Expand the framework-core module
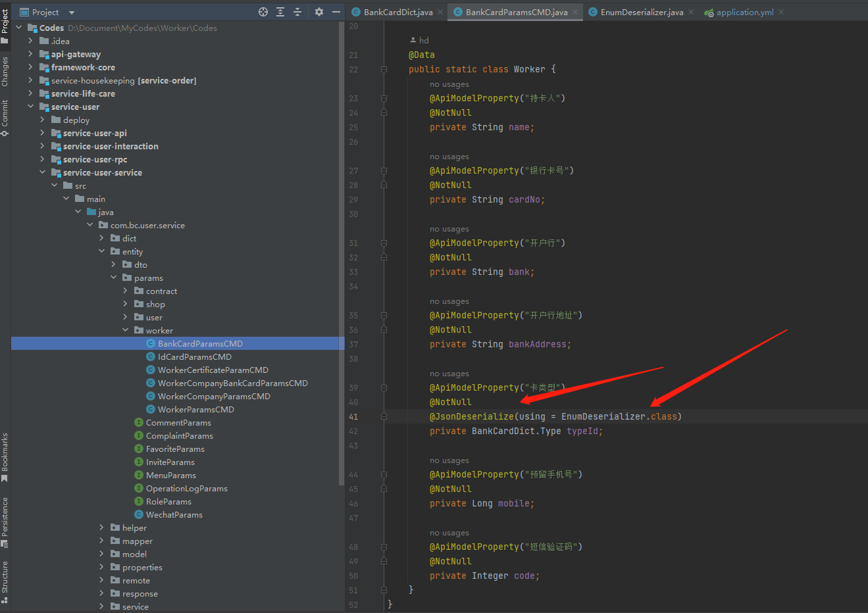Viewport: 868px width, 613px height. pyautogui.click(x=30, y=67)
